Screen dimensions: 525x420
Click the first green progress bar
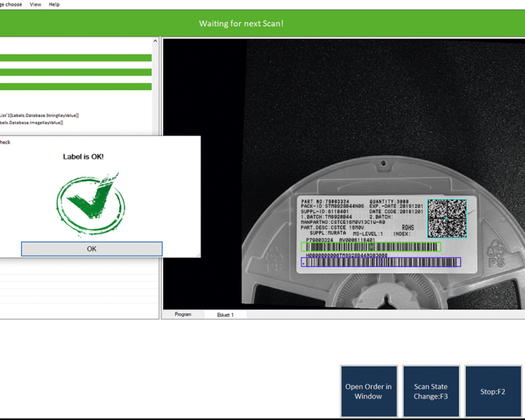pos(75,58)
